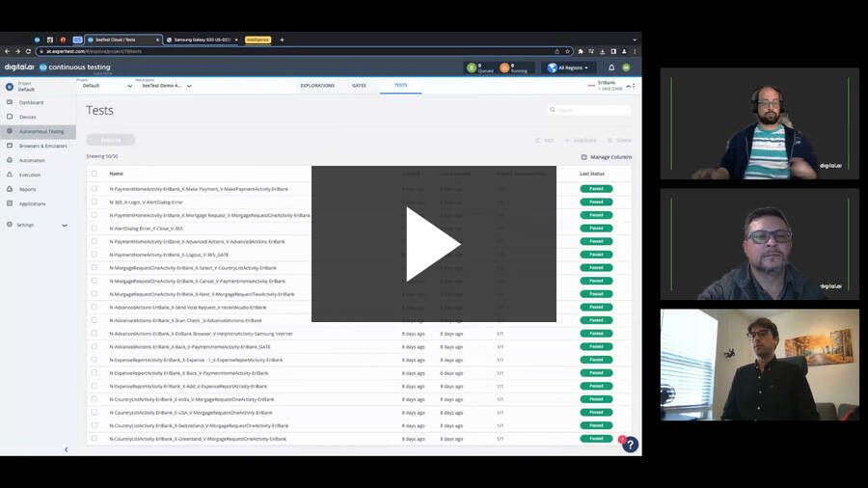Open a new browser tab

point(282,40)
